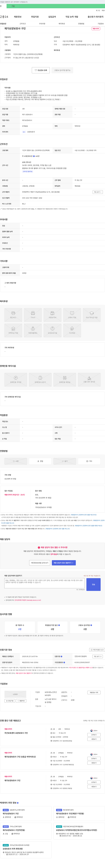105x868 pixels.
Task: Click 요약보기 for the 4등급 여자어르신 listing
Action: tap(94, 759)
